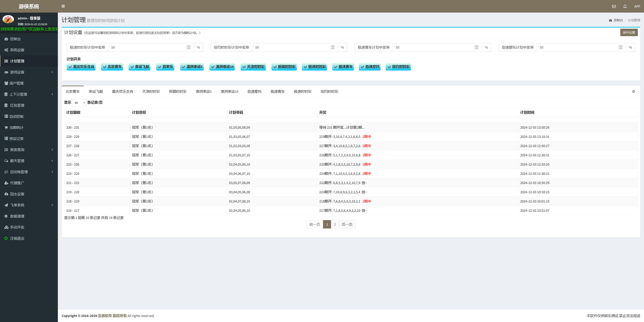Click the hamburger menu toggle icon

point(63,6)
